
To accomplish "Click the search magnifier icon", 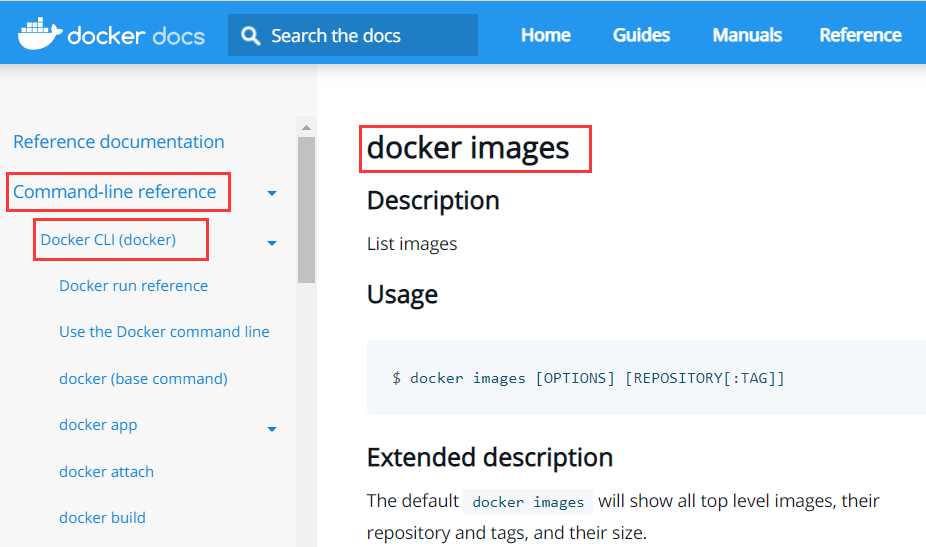I will pos(250,35).
